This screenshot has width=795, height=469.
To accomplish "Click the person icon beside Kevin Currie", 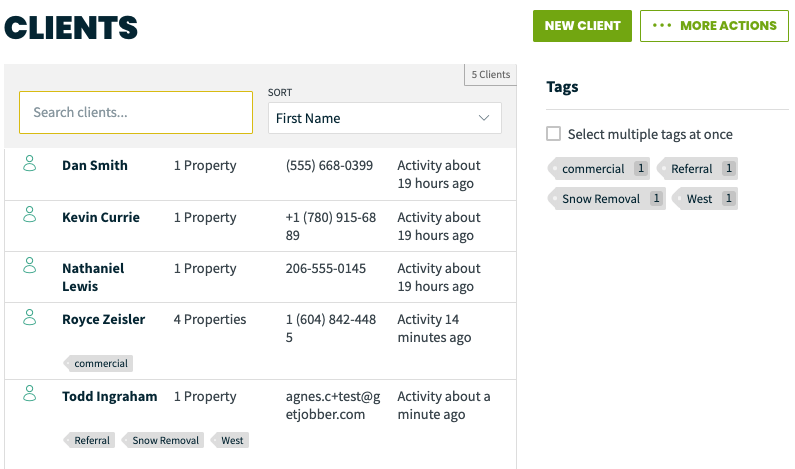I will click(30, 215).
